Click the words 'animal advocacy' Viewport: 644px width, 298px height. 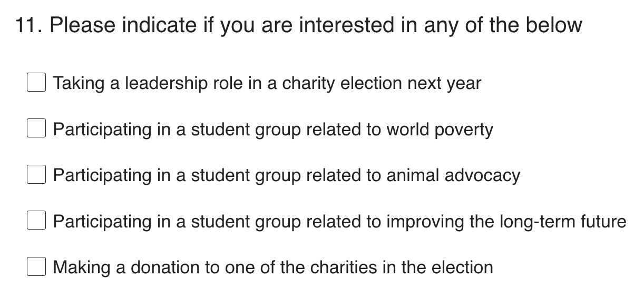453,175
